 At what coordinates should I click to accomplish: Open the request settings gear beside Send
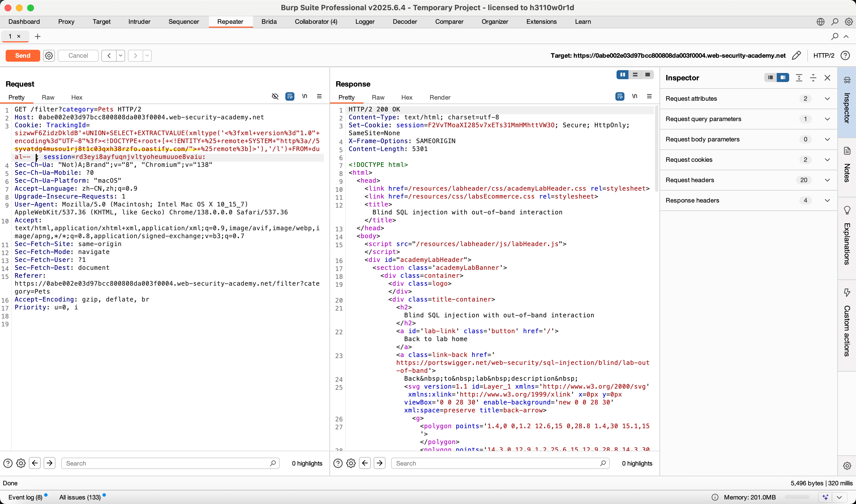pos(49,55)
